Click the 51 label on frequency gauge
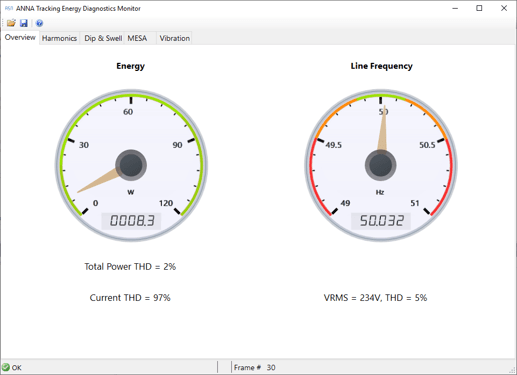 [415, 203]
